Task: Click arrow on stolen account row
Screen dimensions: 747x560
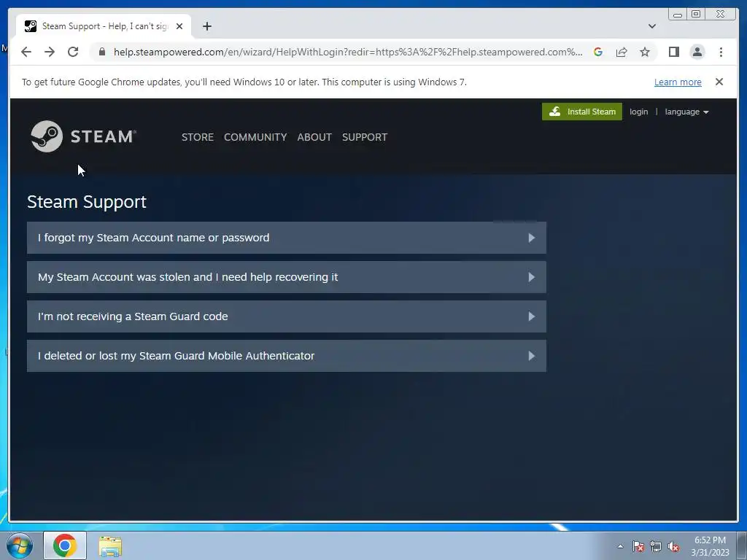Action: pos(532,277)
